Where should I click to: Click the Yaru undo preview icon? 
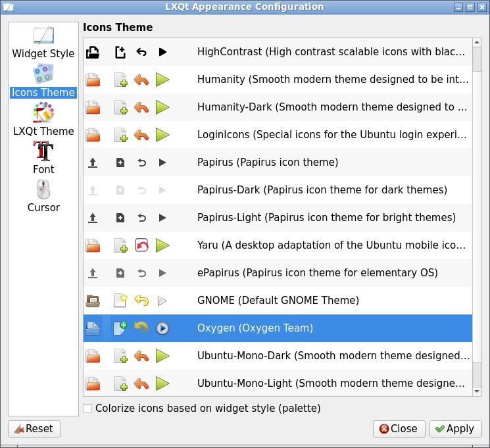point(141,245)
